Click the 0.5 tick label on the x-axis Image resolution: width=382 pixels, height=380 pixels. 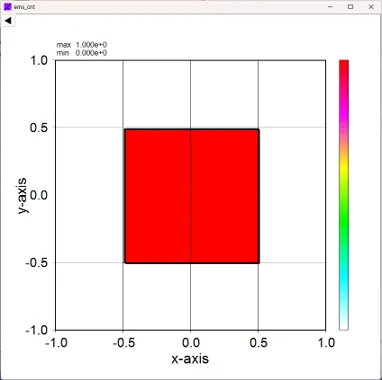coord(258,342)
